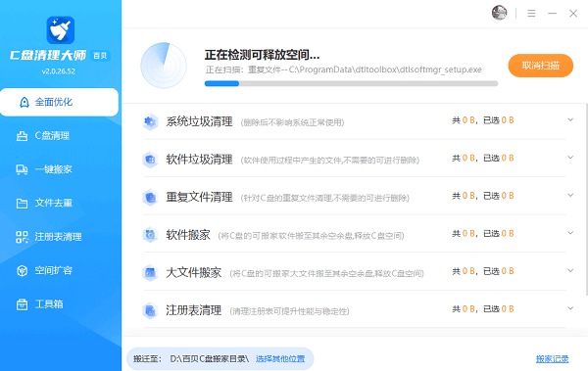
Task: Expand the 重复文件清理 row chevron
Action: tap(570, 195)
